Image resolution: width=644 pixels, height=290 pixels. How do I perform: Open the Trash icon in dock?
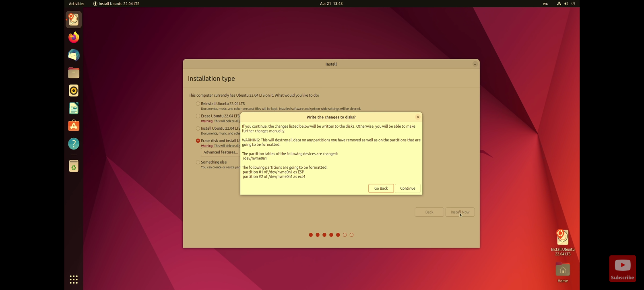coord(74,166)
